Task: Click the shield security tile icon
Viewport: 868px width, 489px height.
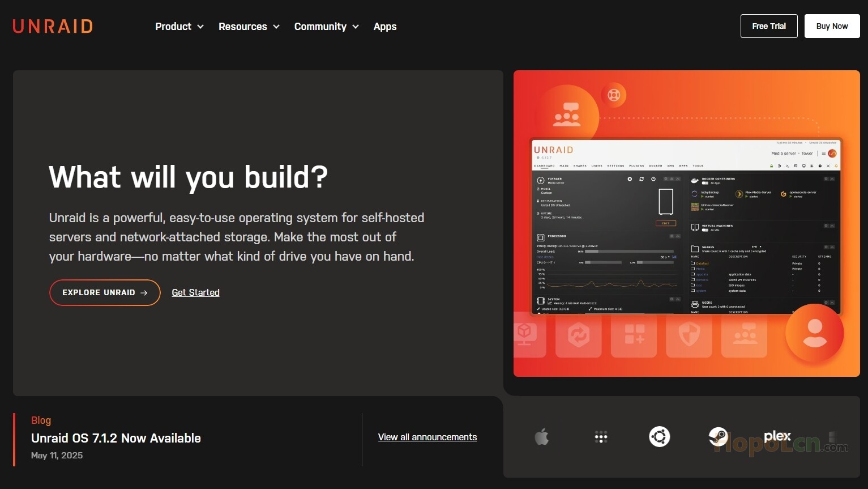Action: (689, 335)
